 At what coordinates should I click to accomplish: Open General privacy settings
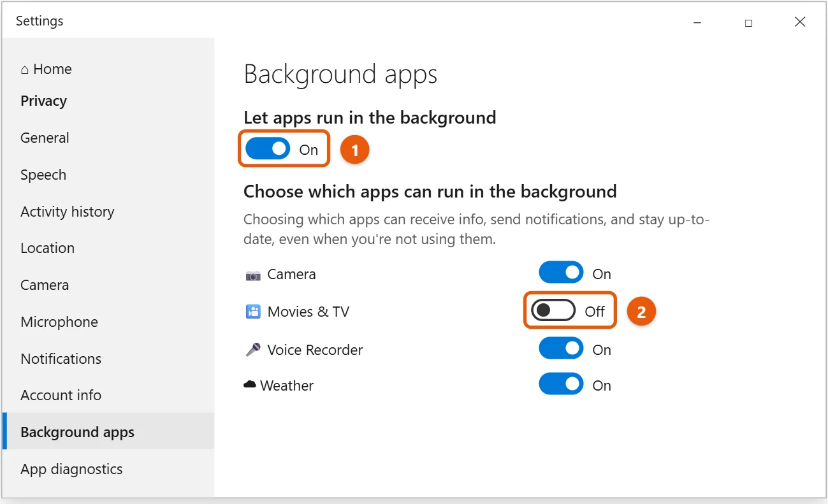pos(108,138)
